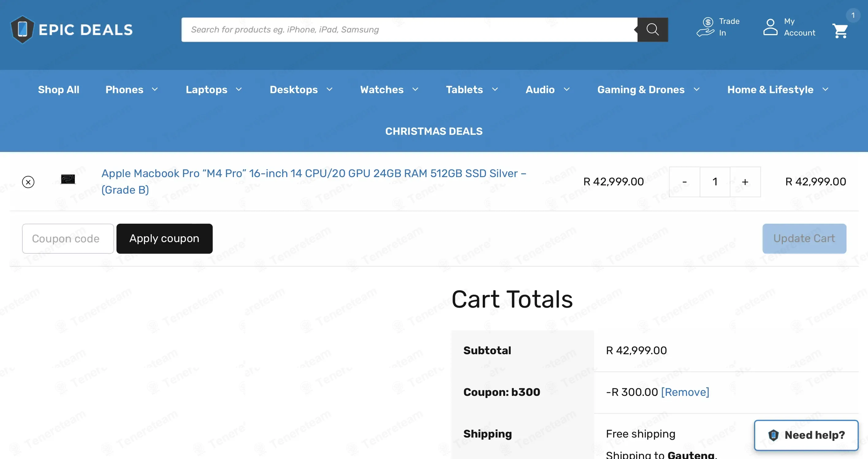868x459 pixels.
Task: Click the magnifying glass search button
Action: [652, 30]
